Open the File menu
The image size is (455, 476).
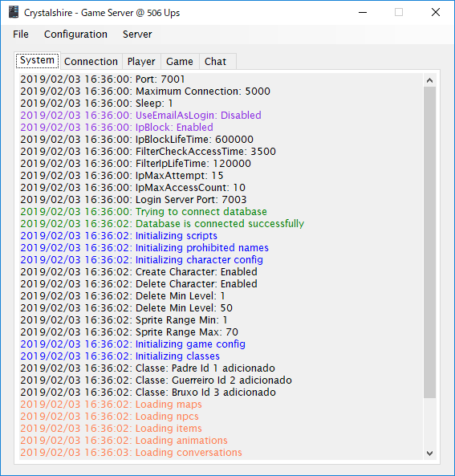coord(21,35)
